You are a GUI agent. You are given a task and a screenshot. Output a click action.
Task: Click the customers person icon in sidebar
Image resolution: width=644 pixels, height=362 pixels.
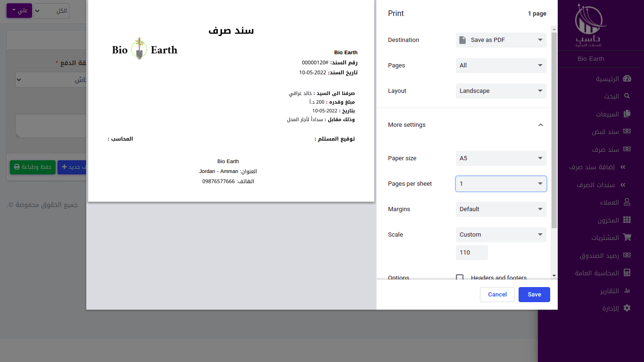[x=627, y=202]
